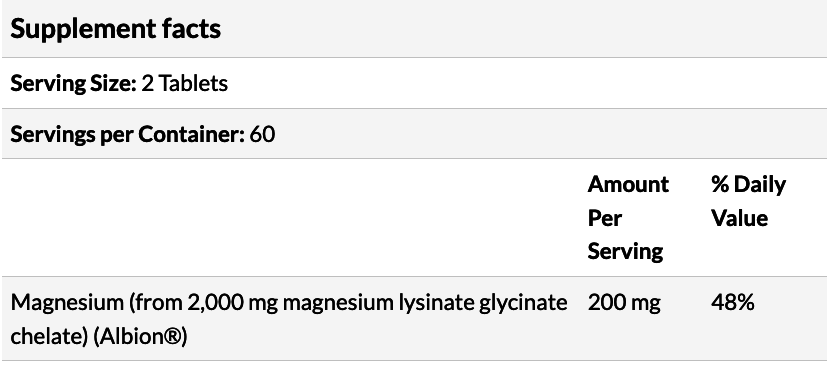This screenshot has width=838, height=366.
Task: Click the 2 Tablets value
Action: (184, 83)
